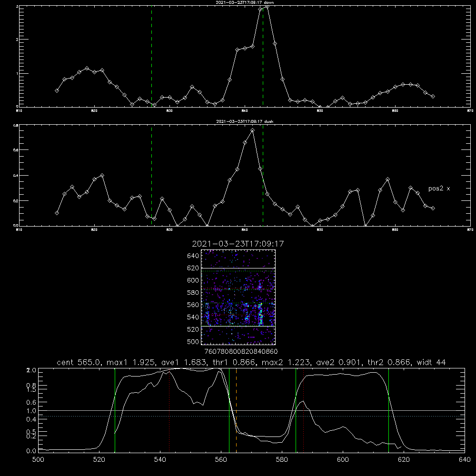Image resolution: width=476 pixels, height=476 pixels.
Task: Click the solid horizontal line at 1.0
Action: coord(251,410)
